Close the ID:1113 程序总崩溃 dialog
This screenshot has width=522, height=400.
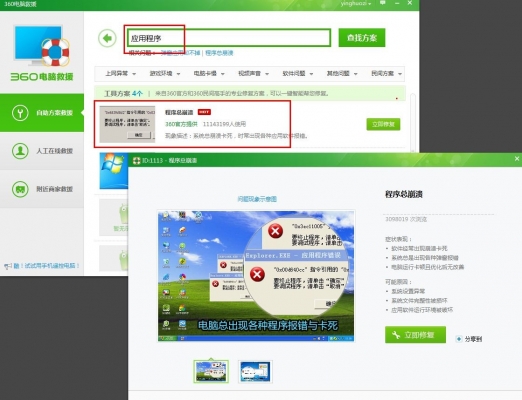pyautogui.click(x=517, y=159)
